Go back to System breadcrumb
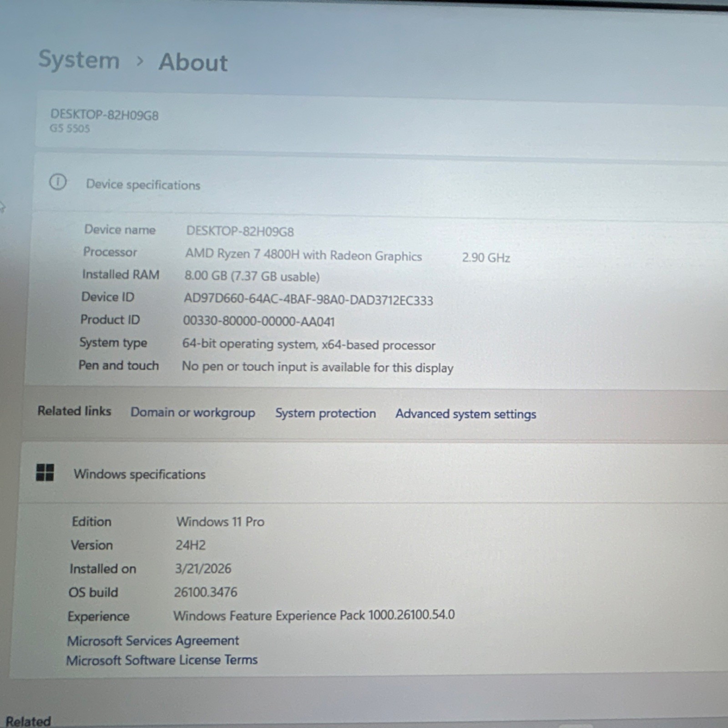Screen dimensions: 728x728 pyautogui.click(x=79, y=60)
